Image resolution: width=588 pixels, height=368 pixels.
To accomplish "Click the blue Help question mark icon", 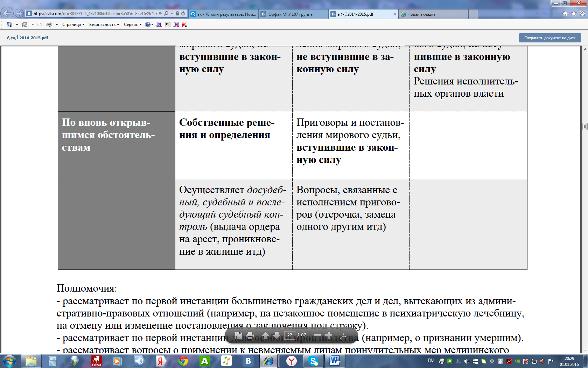I will (x=147, y=25).
